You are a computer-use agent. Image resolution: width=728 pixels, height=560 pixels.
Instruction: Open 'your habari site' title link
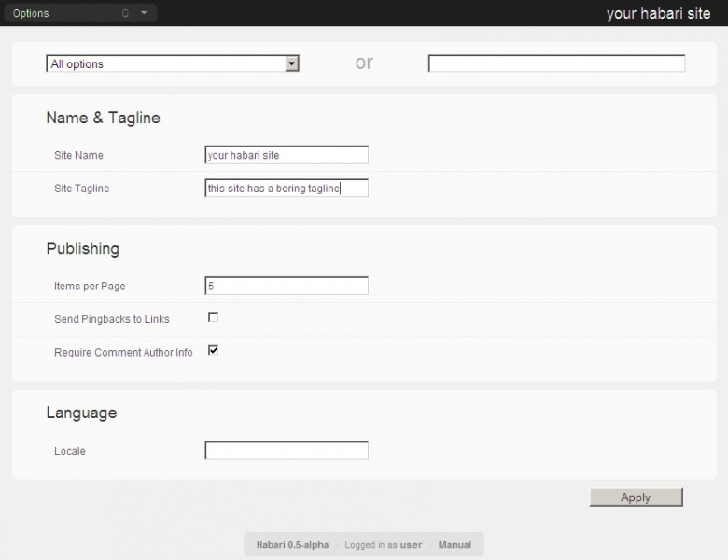658,13
